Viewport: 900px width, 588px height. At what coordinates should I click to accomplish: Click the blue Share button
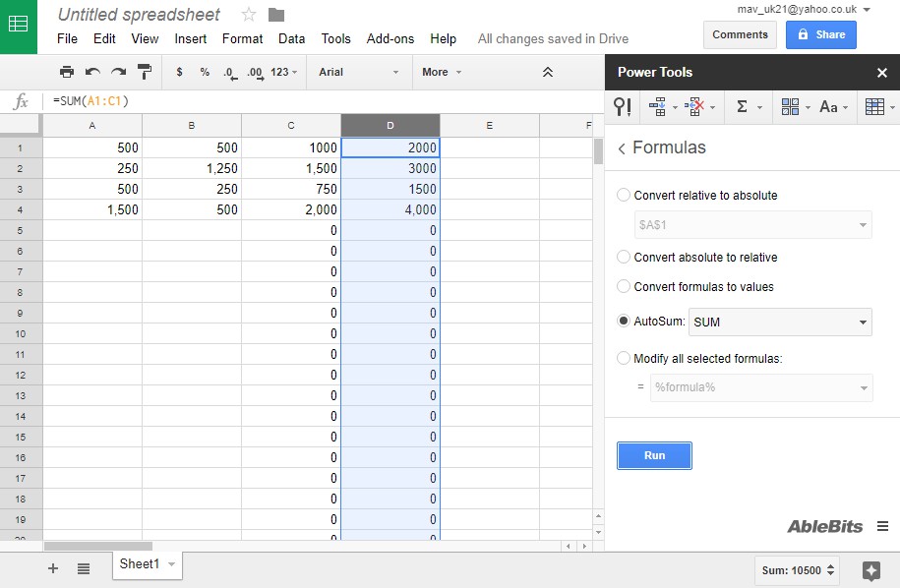tap(820, 34)
